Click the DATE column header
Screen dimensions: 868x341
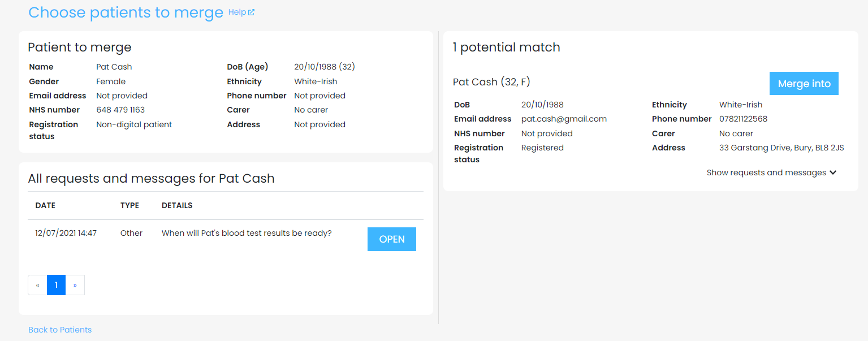[x=45, y=205]
